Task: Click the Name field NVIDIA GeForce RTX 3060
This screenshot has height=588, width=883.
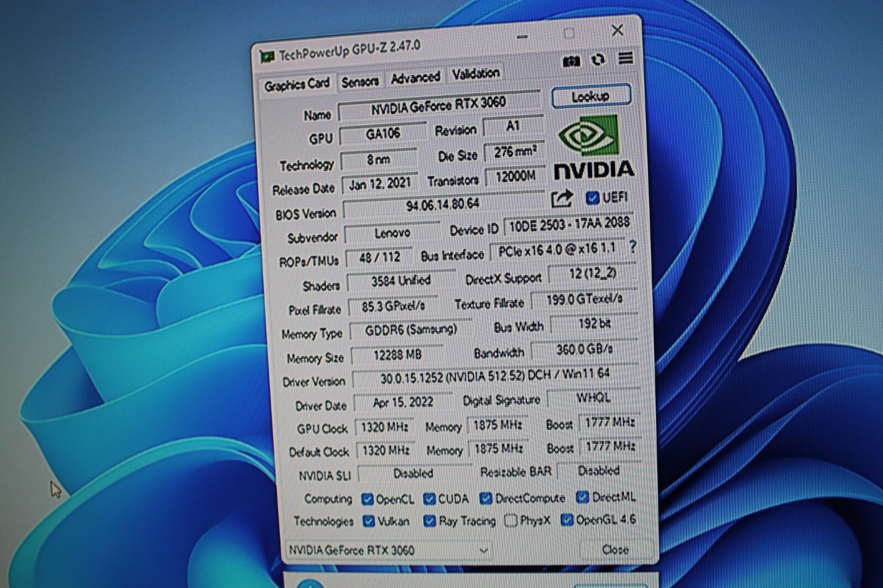Action: (439, 106)
